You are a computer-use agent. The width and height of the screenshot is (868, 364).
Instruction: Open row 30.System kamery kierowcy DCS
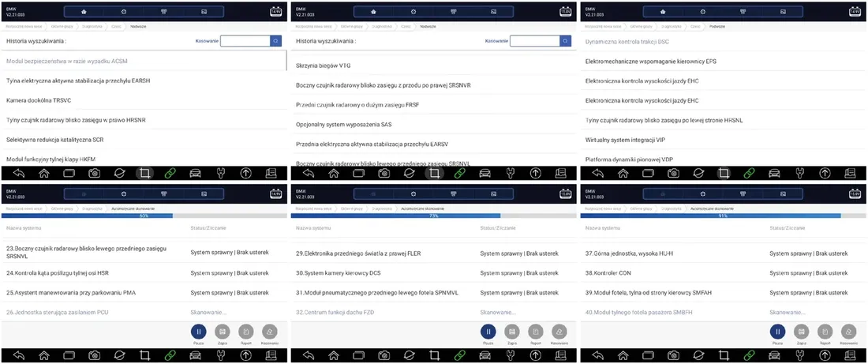click(433, 272)
